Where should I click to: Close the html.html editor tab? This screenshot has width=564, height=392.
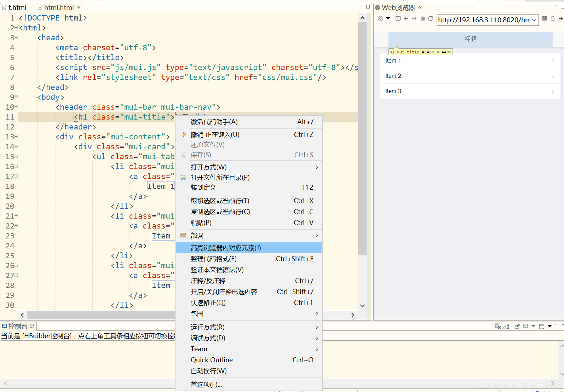(x=79, y=7)
